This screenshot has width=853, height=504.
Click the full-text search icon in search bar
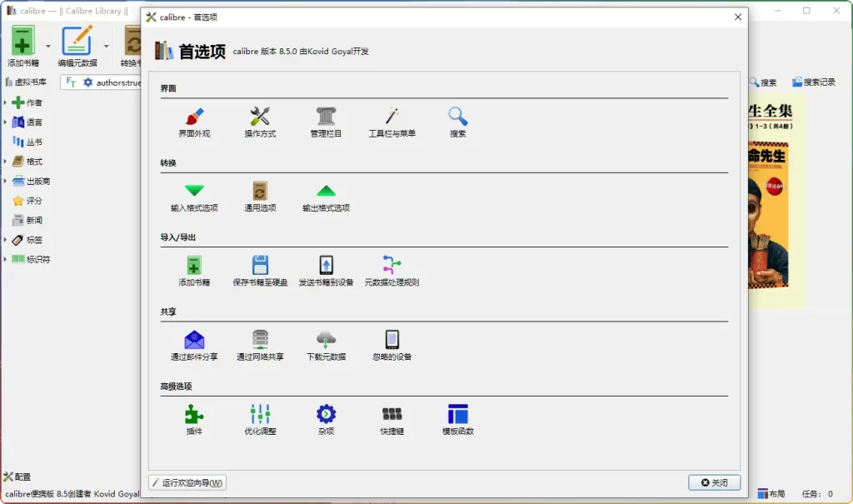click(71, 82)
